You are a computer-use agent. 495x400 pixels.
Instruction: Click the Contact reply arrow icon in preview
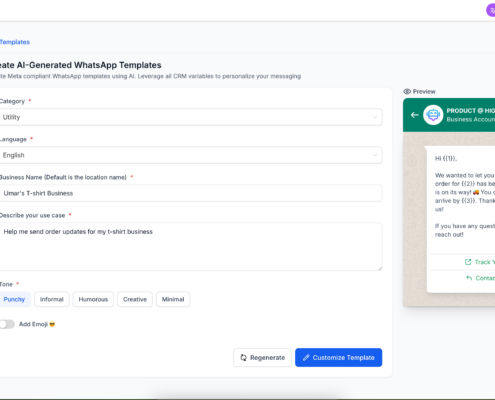click(469, 278)
